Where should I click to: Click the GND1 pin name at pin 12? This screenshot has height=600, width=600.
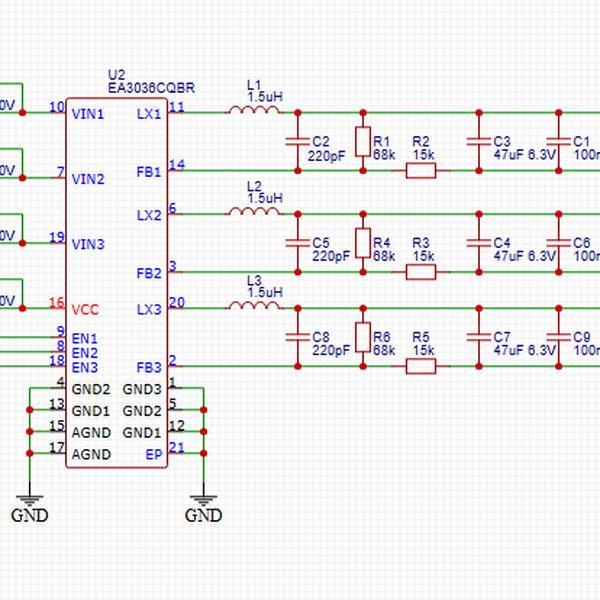point(142,433)
